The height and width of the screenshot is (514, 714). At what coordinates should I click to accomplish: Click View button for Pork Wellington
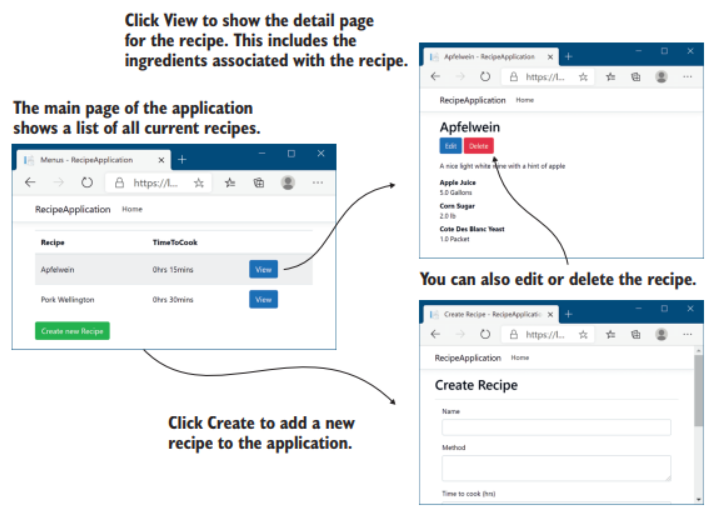coord(263,299)
